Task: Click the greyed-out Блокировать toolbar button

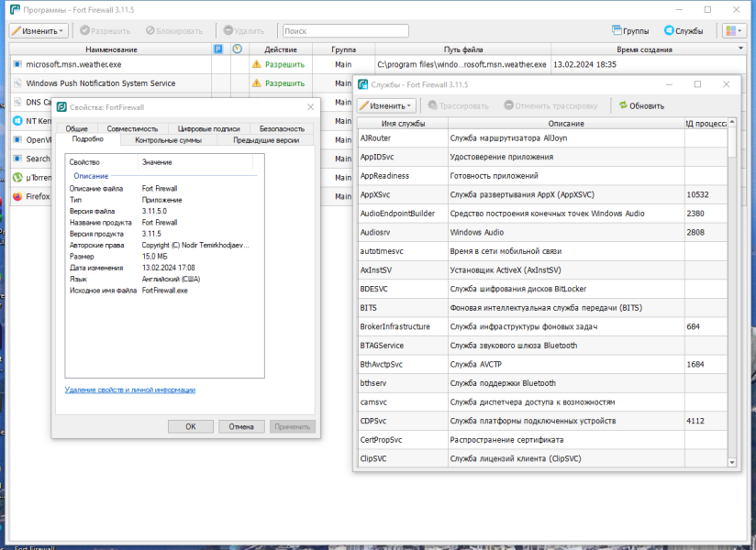Action: pyautogui.click(x=174, y=31)
